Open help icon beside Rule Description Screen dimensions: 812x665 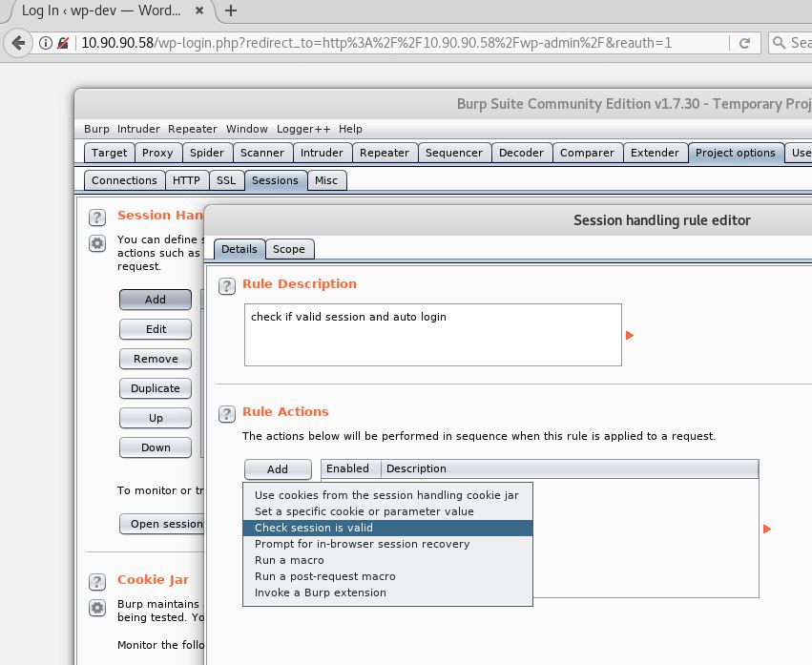(227, 286)
